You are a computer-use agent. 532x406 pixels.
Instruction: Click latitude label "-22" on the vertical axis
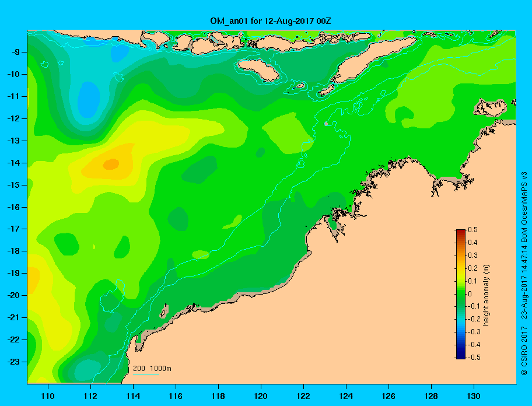coord(13,339)
